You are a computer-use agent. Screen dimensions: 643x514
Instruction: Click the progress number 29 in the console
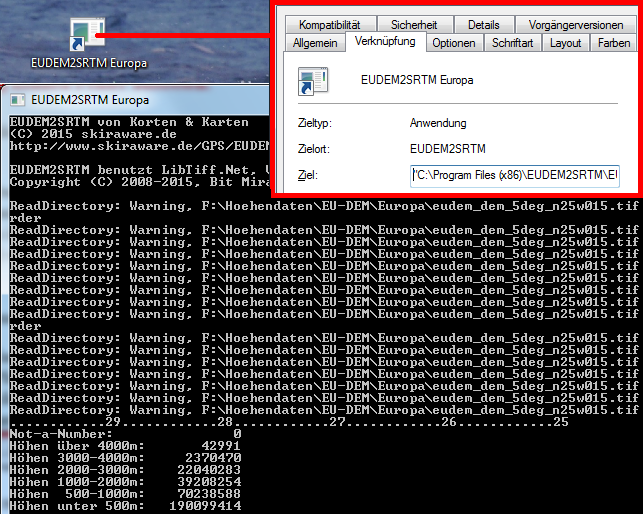tap(113, 422)
